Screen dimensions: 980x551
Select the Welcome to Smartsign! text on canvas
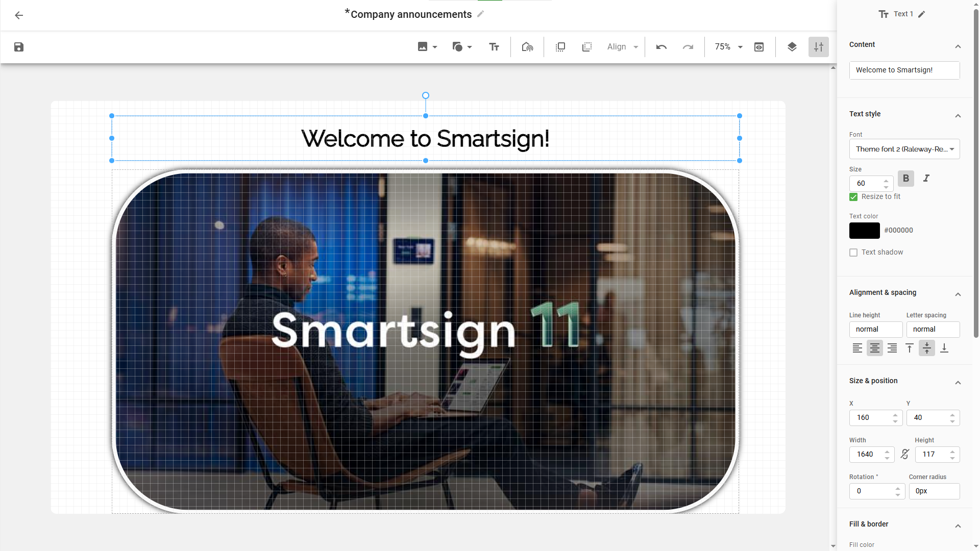[425, 138]
